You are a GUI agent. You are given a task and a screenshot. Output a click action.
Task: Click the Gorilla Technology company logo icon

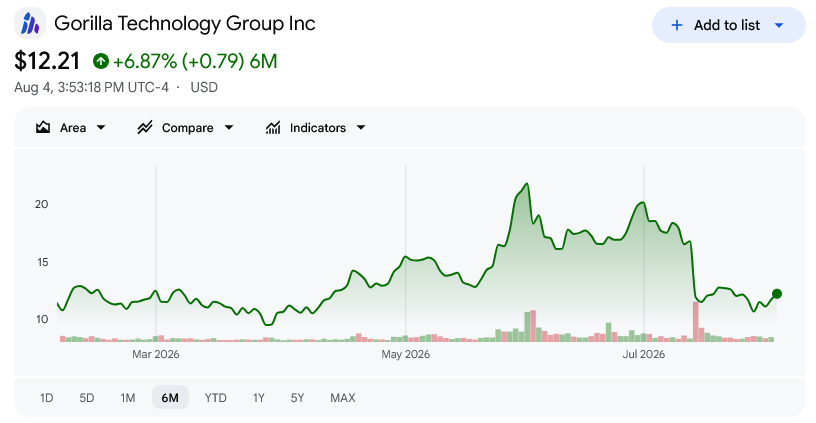pos(30,23)
